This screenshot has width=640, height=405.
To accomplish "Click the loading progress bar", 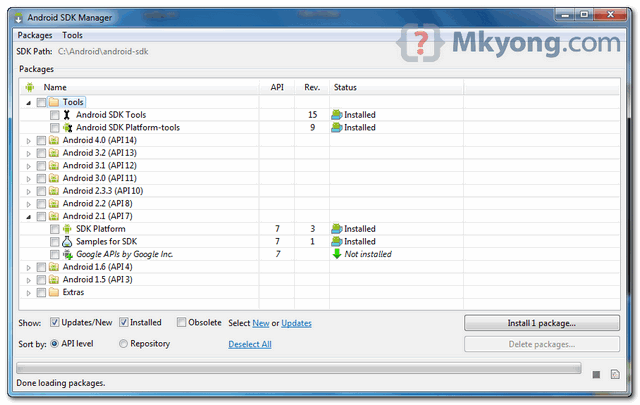I will point(298,368).
